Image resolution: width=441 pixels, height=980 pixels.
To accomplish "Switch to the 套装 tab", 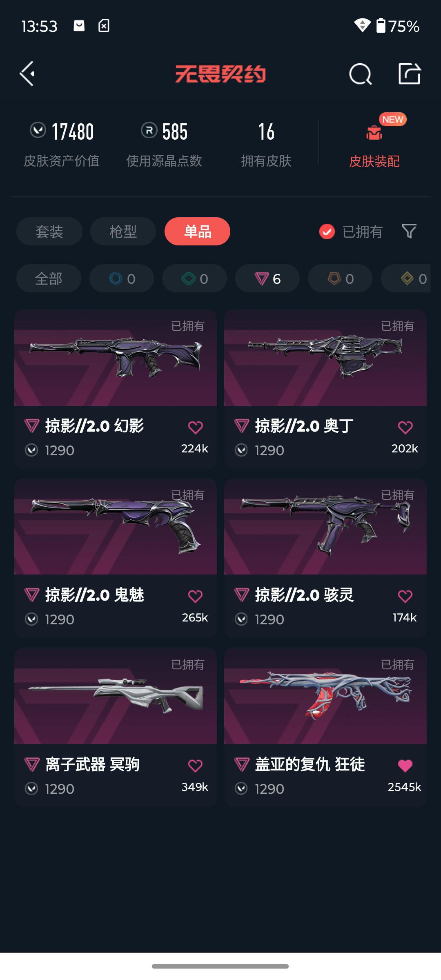I will pos(49,232).
